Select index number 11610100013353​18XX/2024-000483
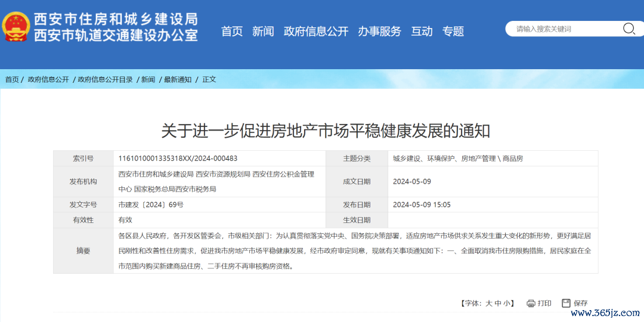644x322 pixels. pos(178,158)
